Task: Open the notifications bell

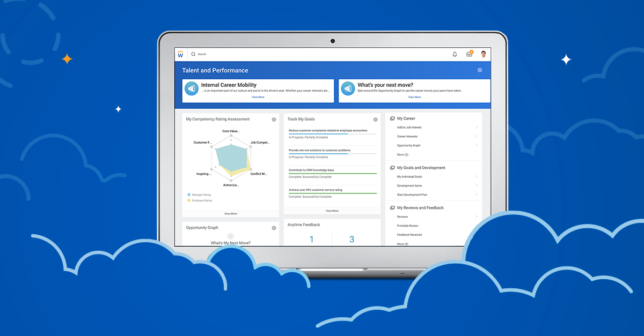Action: (x=455, y=54)
